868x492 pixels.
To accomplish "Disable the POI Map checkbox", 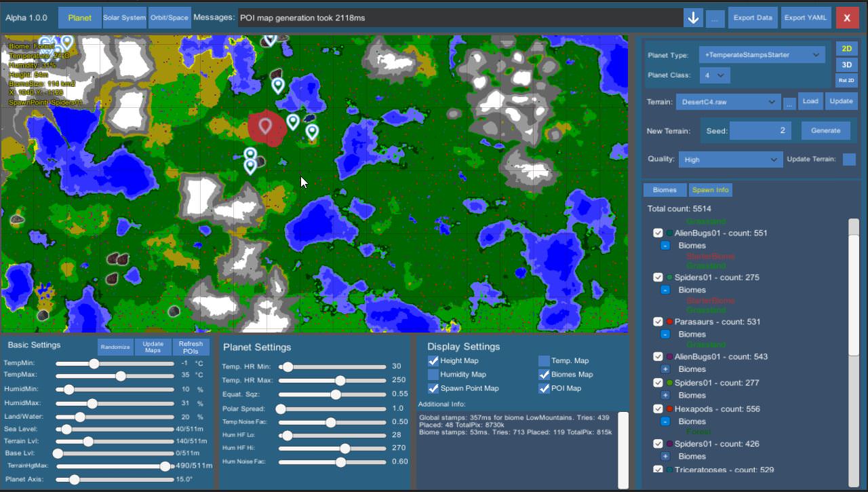I will click(x=544, y=389).
